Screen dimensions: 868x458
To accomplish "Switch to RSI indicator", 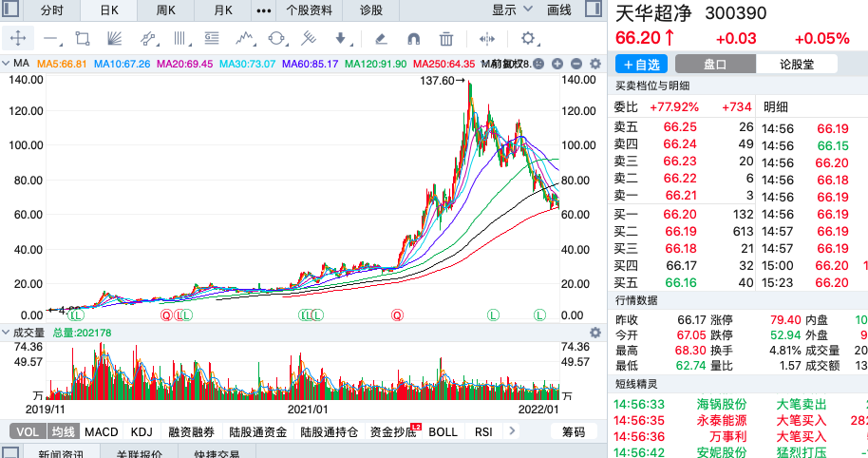I will (x=483, y=431).
